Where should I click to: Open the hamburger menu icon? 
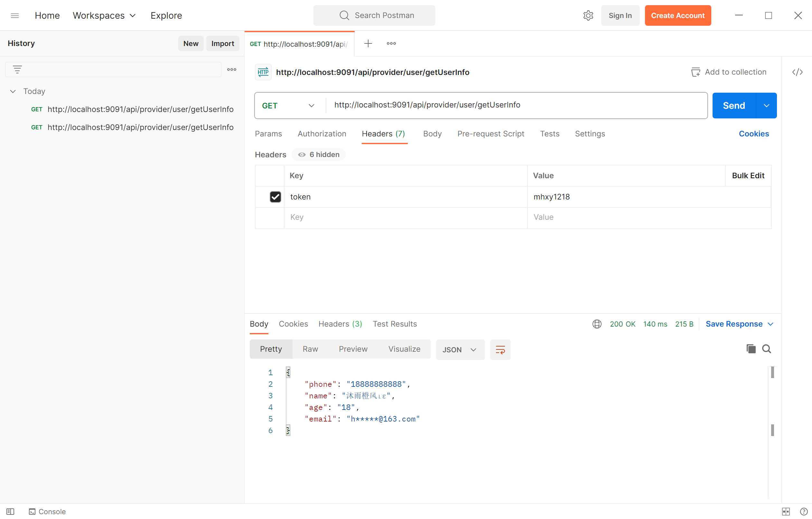[x=15, y=15]
